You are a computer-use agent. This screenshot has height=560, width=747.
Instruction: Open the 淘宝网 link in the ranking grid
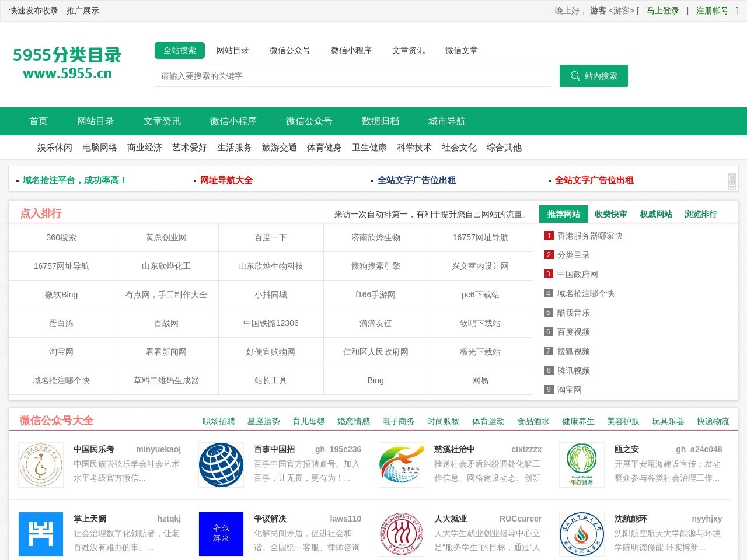point(61,352)
